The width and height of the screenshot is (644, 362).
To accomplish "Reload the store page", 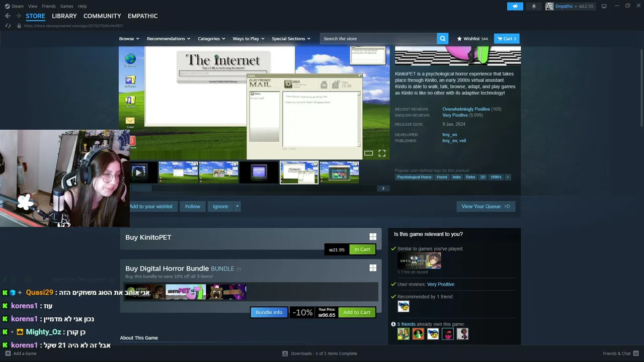I will 8,26.
